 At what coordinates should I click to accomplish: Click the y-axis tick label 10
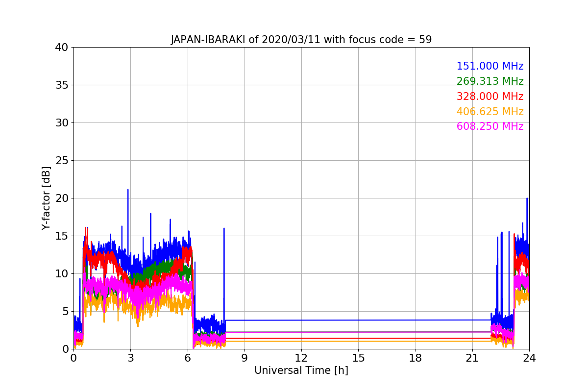[62, 274]
